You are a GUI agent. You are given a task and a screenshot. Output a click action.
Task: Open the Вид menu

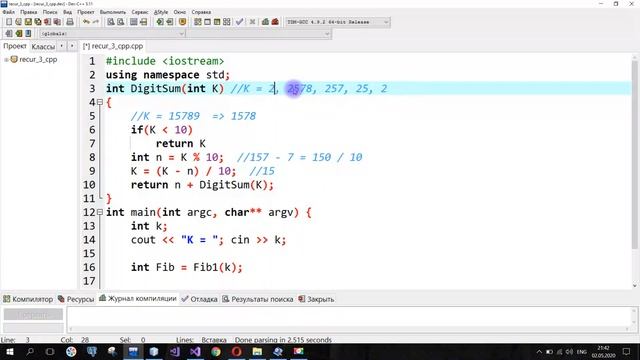click(67, 12)
